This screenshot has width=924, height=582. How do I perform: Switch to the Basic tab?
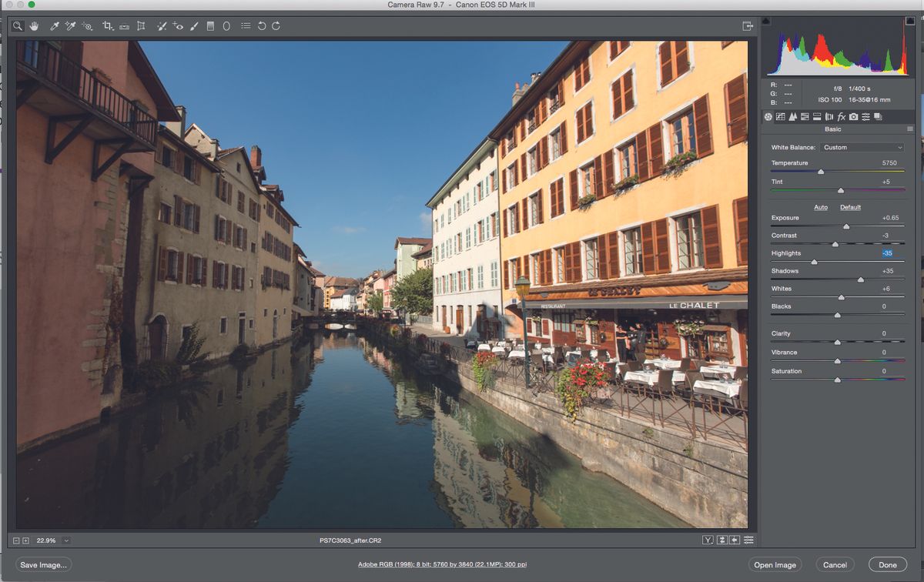(x=768, y=116)
